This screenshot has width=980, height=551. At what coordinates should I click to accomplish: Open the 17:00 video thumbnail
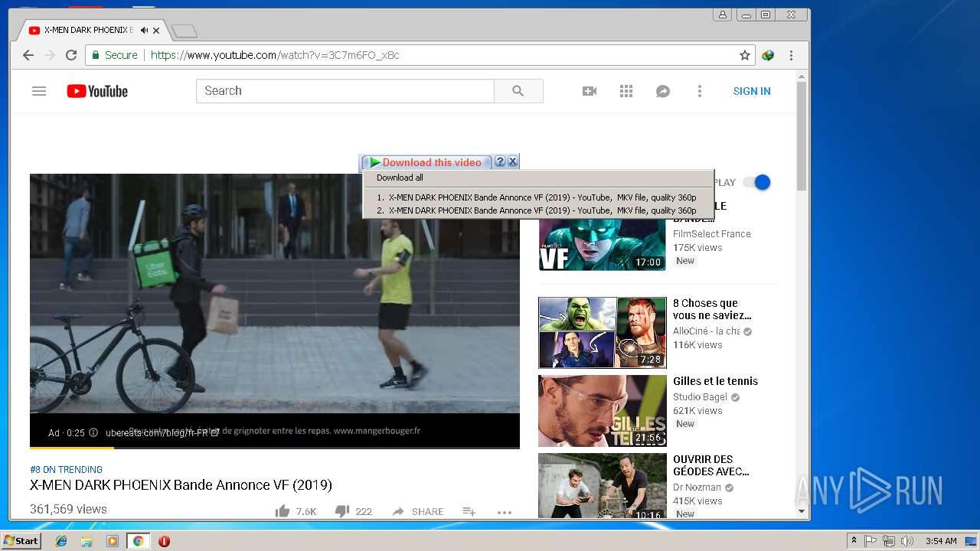(603, 236)
